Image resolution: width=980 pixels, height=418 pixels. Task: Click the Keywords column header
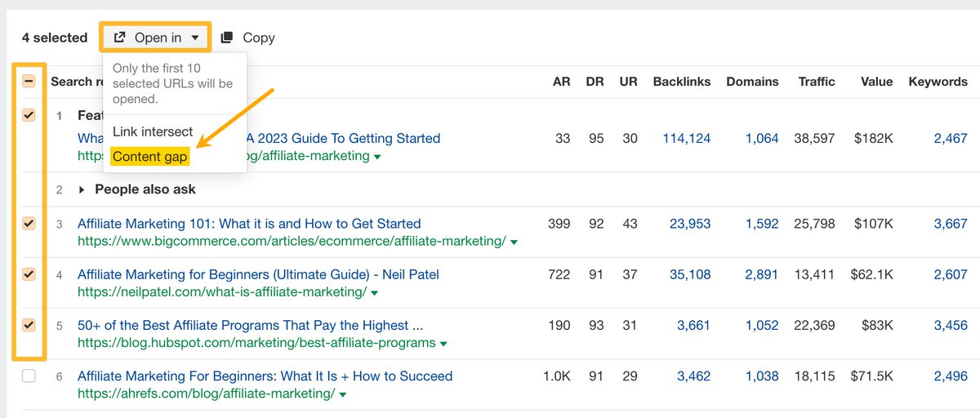pyautogui.click(x=938, y=82)
